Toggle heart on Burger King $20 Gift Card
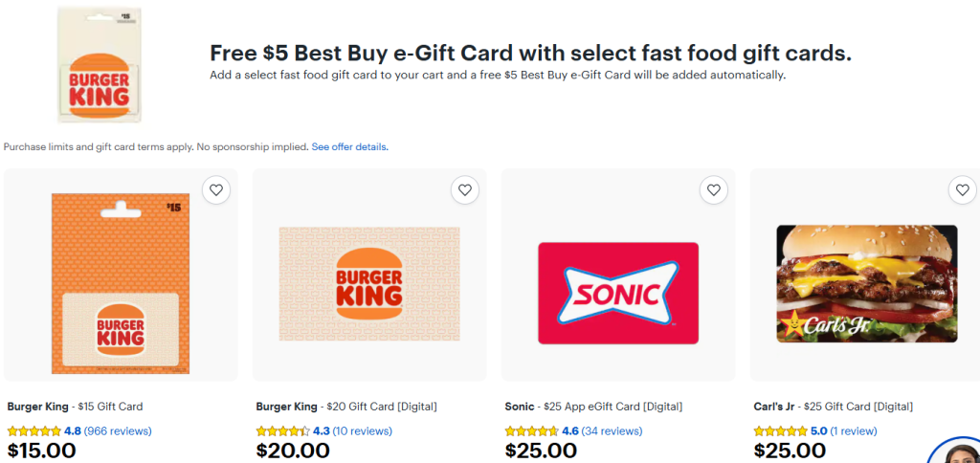Image resolution: width=980 pixels, height=463 pixels. point(465,190)
